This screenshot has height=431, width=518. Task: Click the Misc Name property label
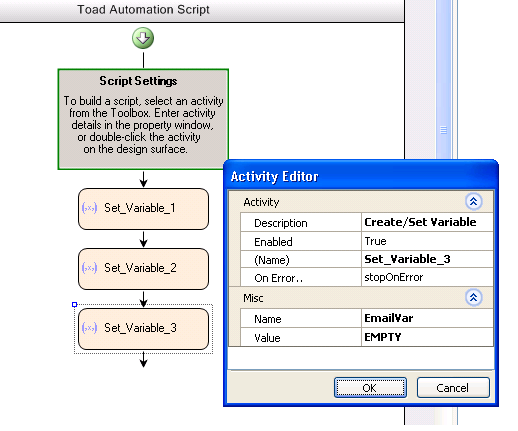point(268,319)
